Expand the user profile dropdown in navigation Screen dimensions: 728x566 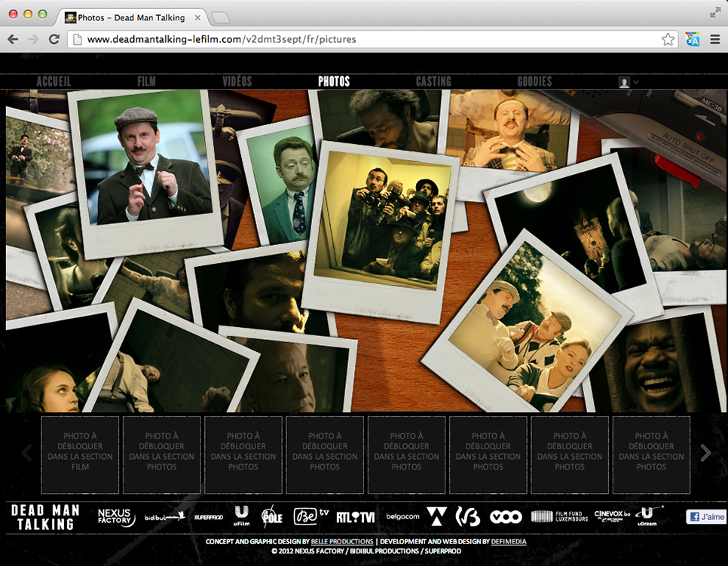pyautogui.click(x=629, y=82)
